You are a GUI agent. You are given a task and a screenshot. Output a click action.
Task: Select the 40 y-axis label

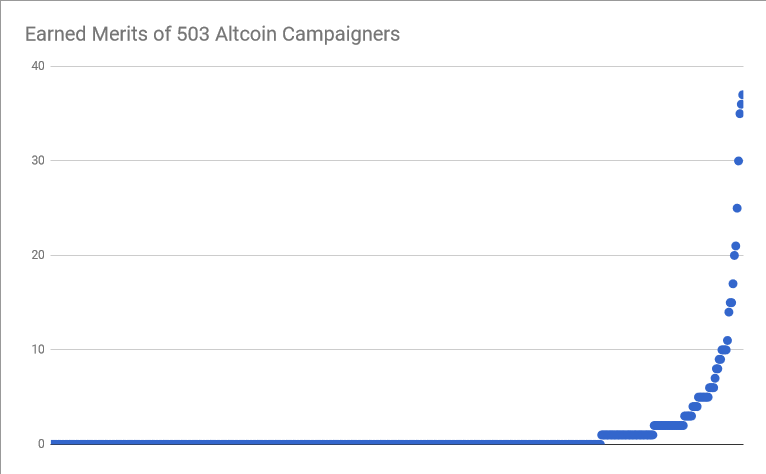coord(38,66)
